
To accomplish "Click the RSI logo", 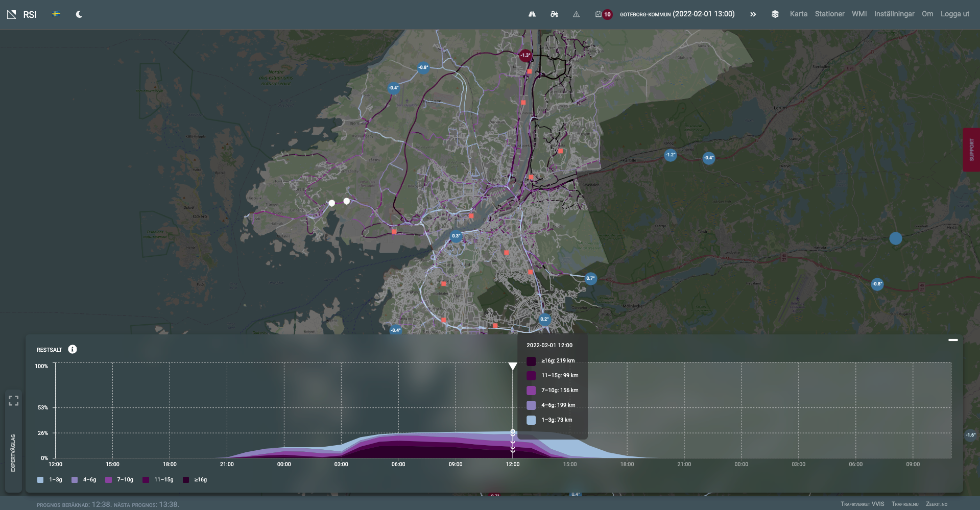I will [x=22, y=14].
